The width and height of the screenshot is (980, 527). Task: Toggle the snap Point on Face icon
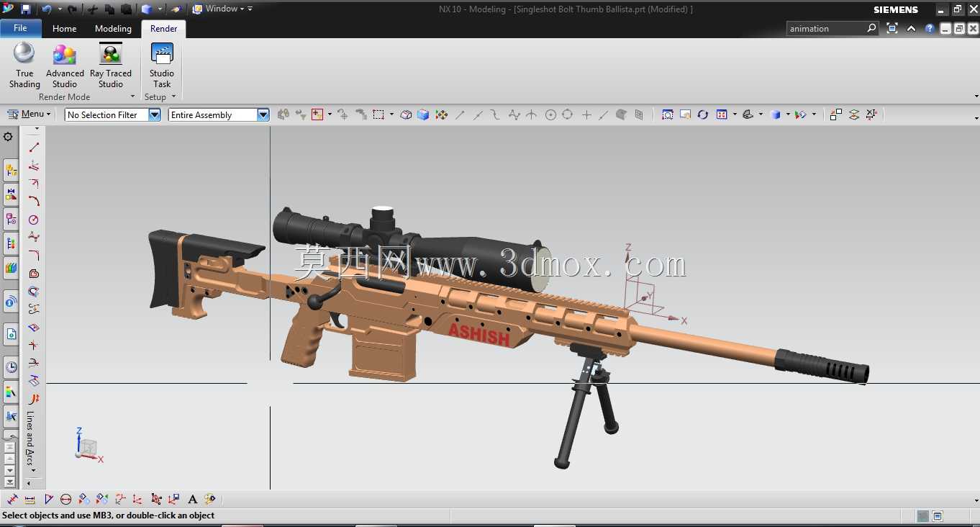pyautogui.click(x=621, y=114)
